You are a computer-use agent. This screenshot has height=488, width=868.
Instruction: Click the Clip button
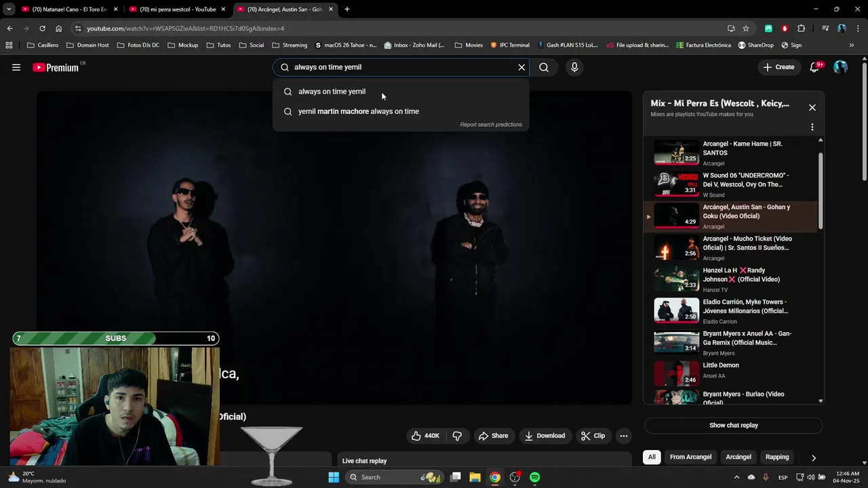pyautogui.click(x=593, y=436)
